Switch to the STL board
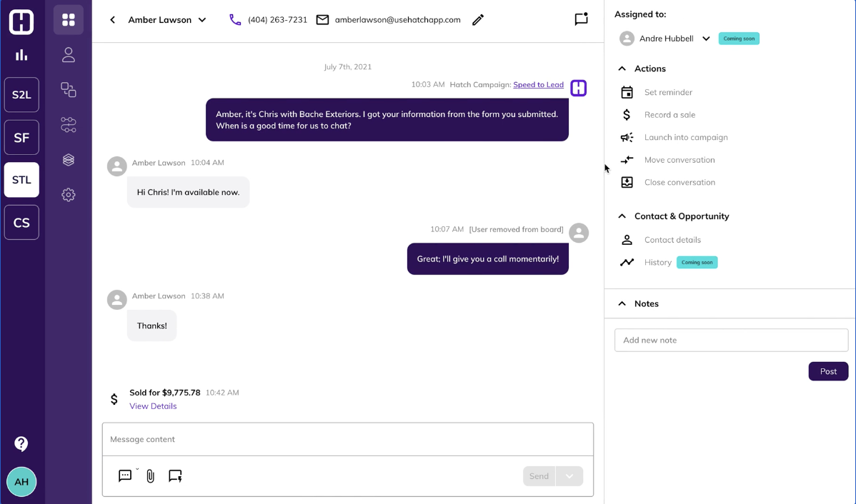Viewport: 856px width, 504px height. pos(21,180)
